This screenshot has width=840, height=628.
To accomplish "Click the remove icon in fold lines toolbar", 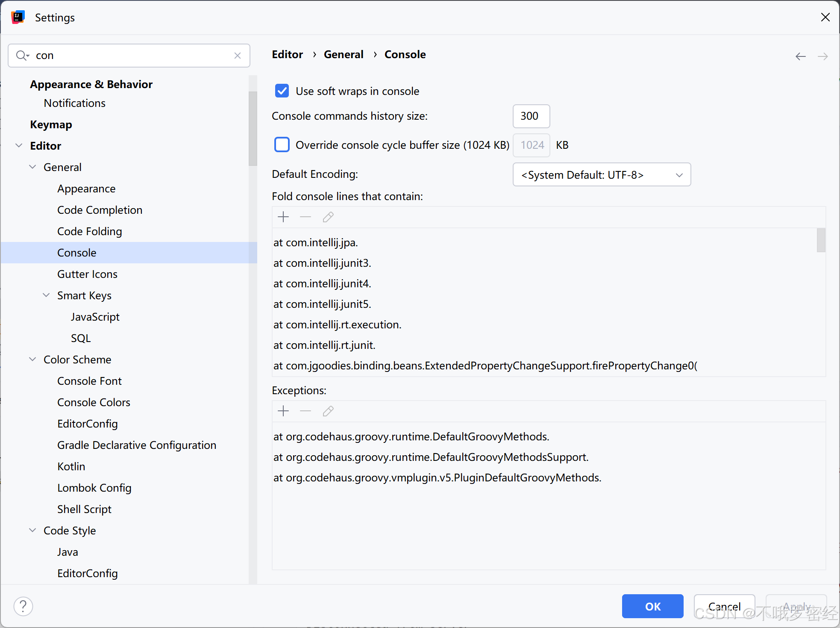I will coord(305,217).
